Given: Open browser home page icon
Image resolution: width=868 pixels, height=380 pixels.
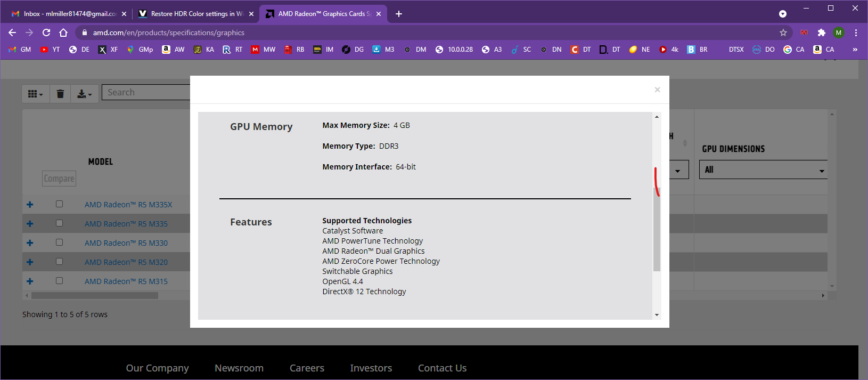Looking at the screenshot, I should [x=63, y=33].
